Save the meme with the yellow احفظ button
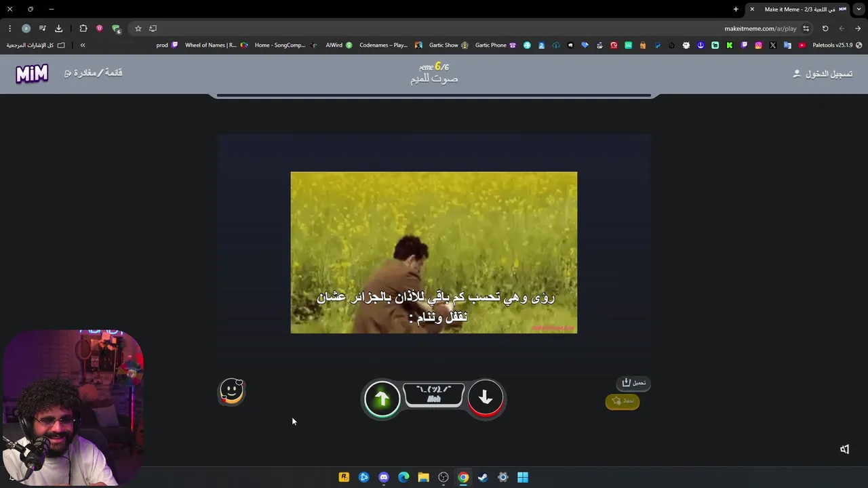Image resolution: width=868 pixels, height=488 pixels. (x=623, y=401)
